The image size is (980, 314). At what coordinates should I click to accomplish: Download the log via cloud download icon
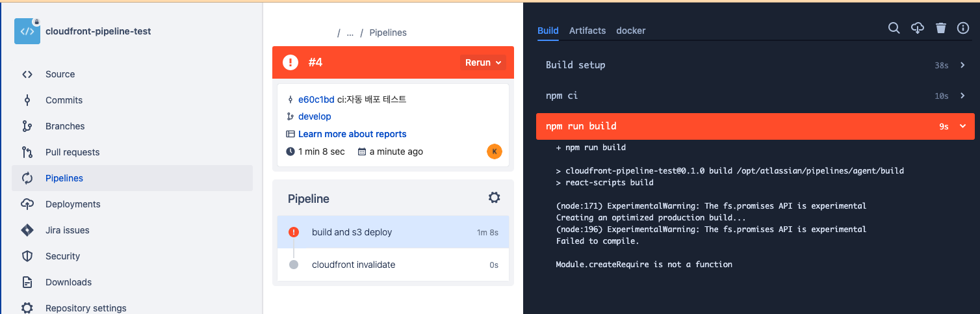[x=918, y=28]
